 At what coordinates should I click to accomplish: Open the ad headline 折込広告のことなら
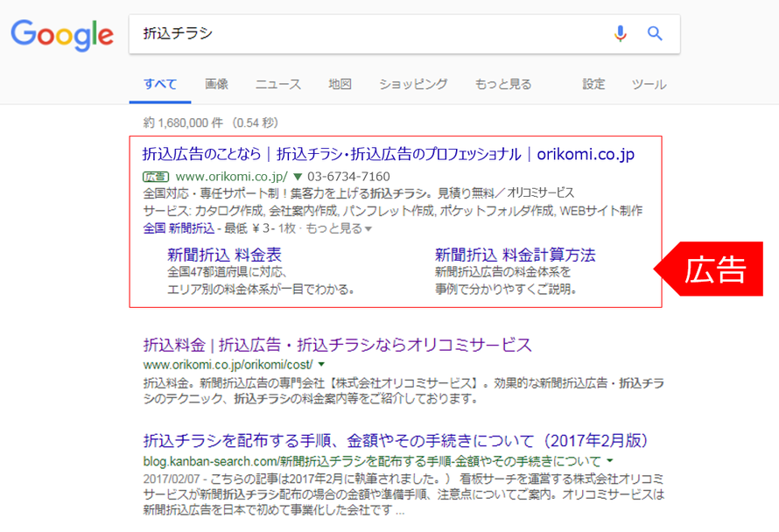[388, 154]
